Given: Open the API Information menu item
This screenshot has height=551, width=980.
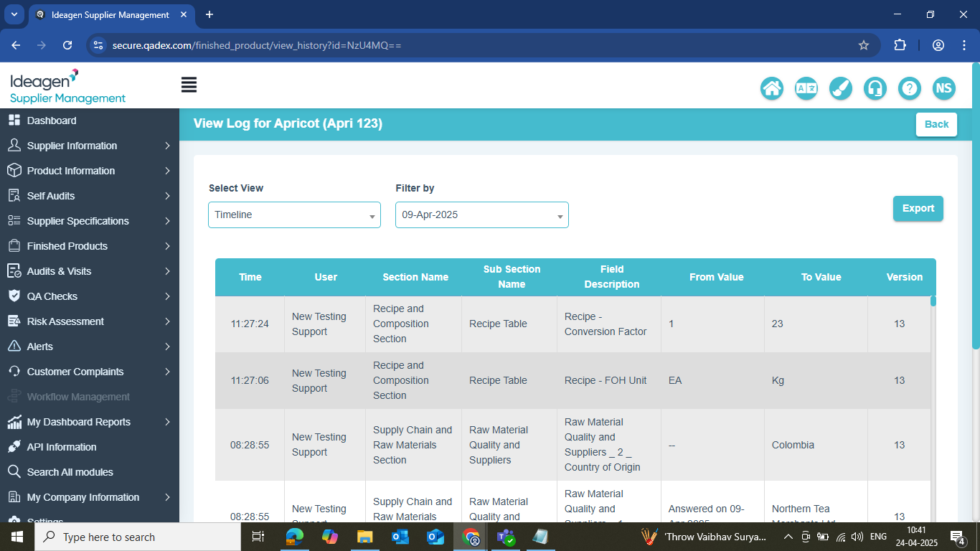Looking at the screenshot, I should tap(90, 447).
